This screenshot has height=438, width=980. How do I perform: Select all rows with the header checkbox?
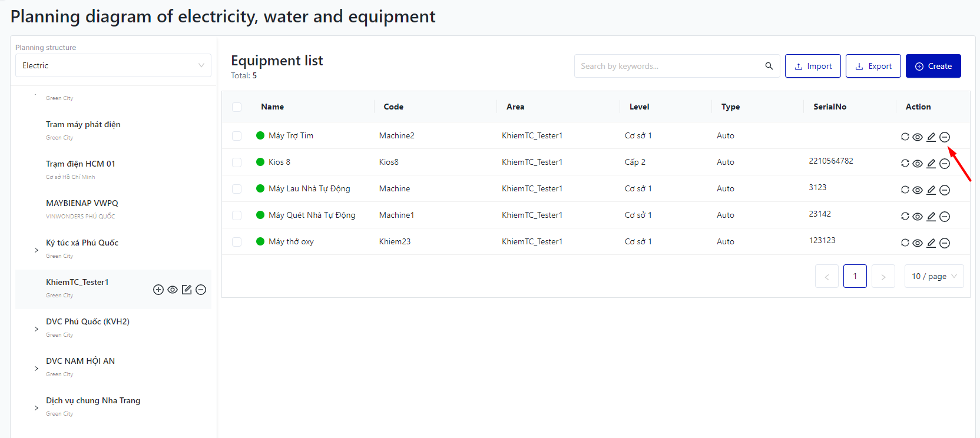(237, 107)
